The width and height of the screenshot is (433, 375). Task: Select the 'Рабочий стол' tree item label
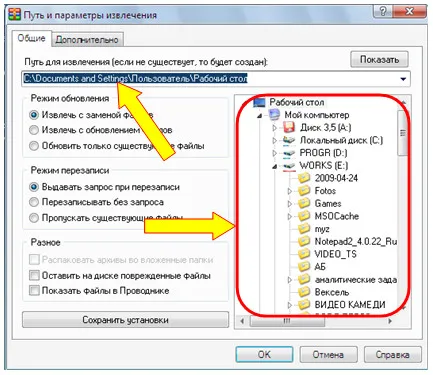297,102
